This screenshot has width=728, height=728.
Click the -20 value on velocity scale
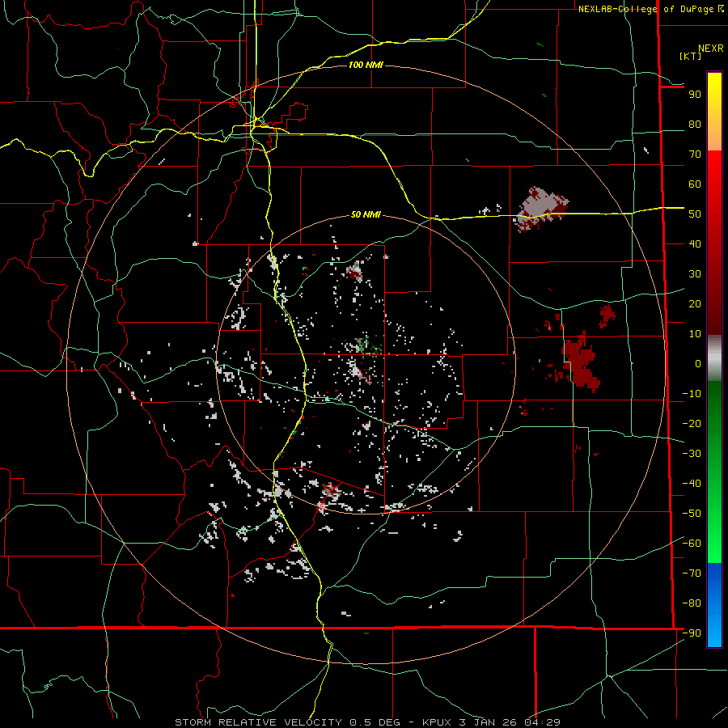pos(692,424)
